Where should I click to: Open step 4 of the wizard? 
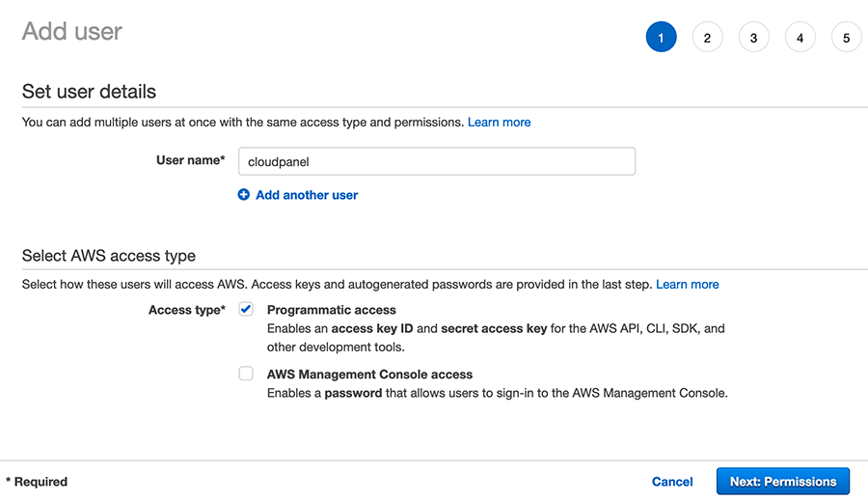click(x=800, y=37)
